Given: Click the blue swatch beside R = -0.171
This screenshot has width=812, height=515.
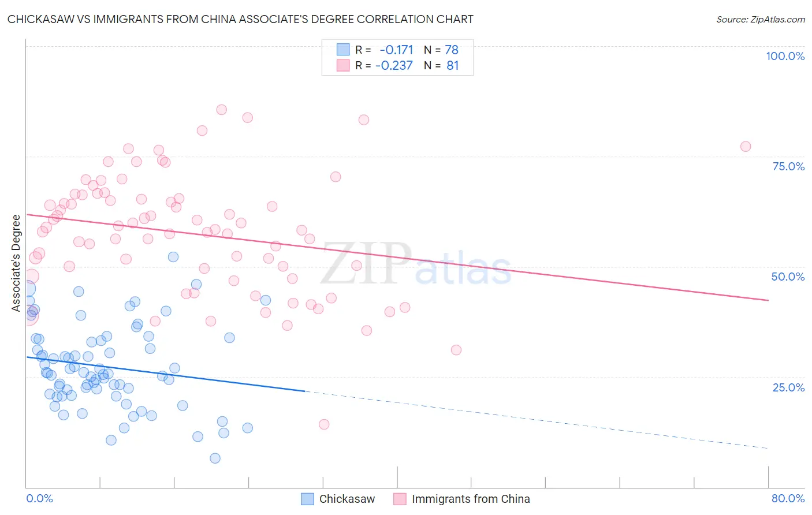Looking at the screenshot, I should pos(343,50).
